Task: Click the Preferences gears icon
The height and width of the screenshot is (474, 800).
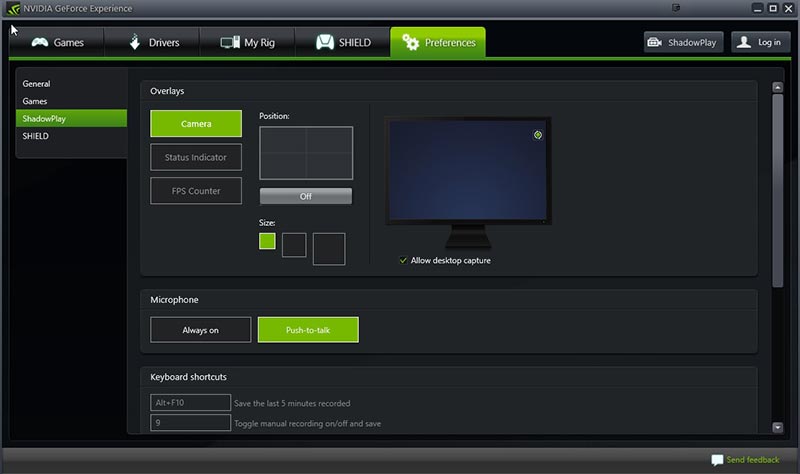Action: click(410, 43)
